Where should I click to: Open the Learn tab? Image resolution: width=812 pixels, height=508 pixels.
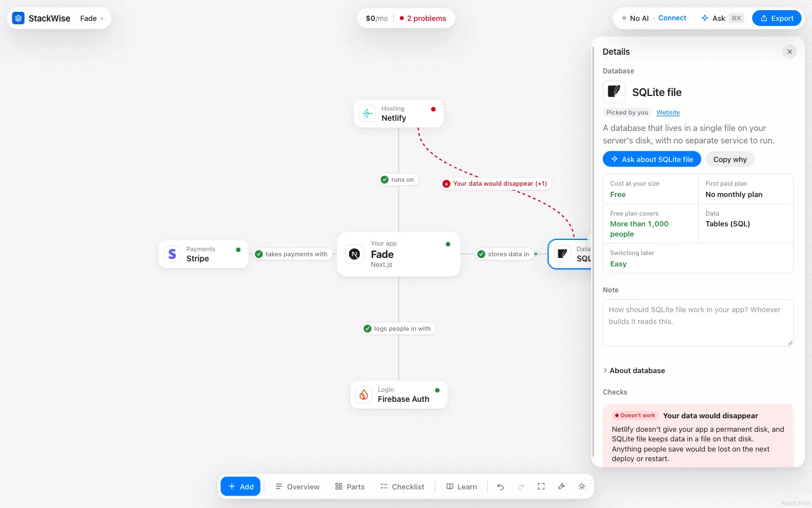pos(461,487)
